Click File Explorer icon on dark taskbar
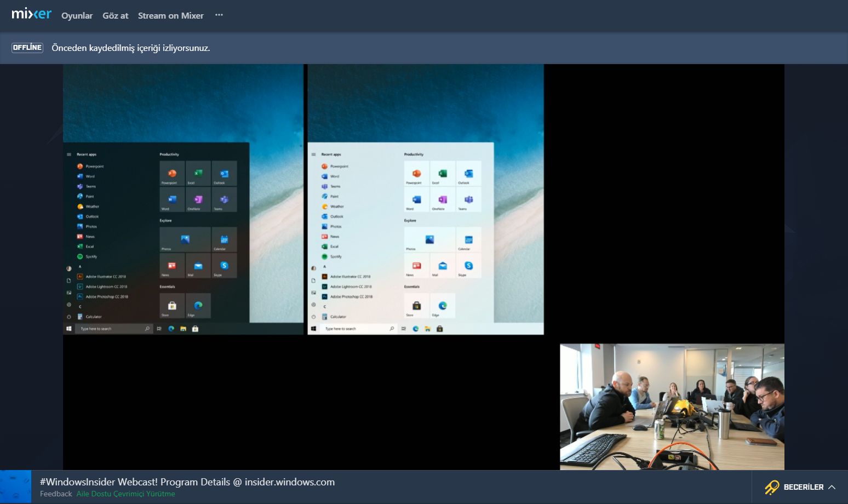 [183, 329]
